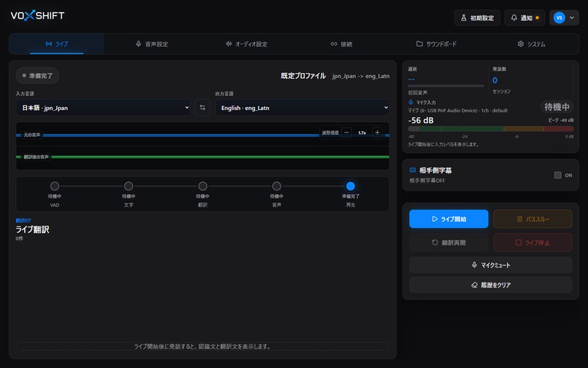Click the 元の音声 waveform label
The image size is (588, 368).
click(x=32, y=135)
